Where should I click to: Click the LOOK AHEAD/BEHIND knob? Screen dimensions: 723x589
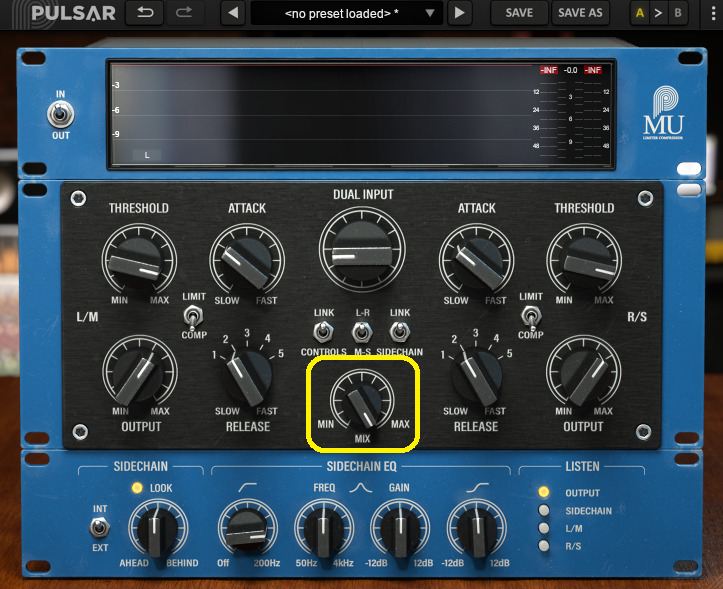(x=158, y=530)
